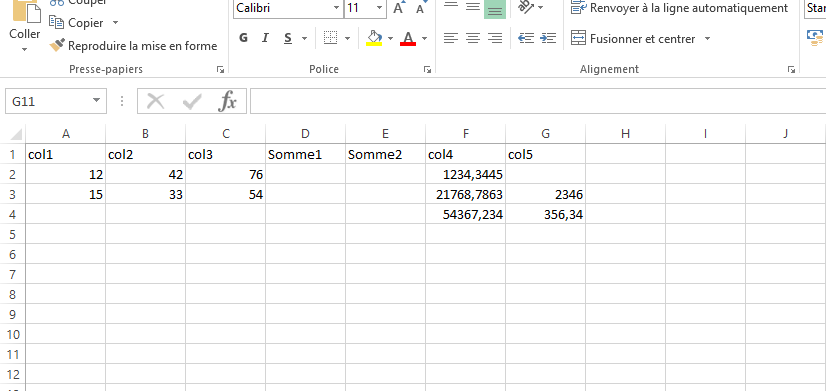Apply yellow fill color bucket
The image size is (826, 391).
(x=374, y=38)
